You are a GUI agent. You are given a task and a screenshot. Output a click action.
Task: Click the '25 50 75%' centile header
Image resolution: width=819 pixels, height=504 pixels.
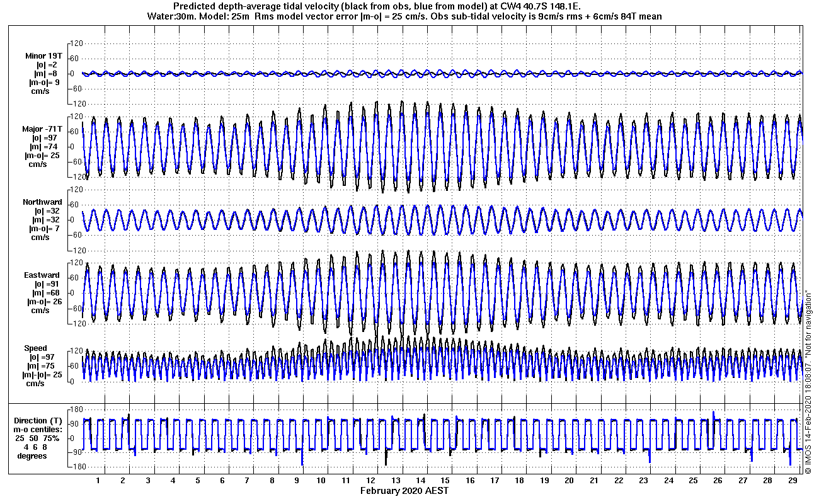[x=37, y=438]
